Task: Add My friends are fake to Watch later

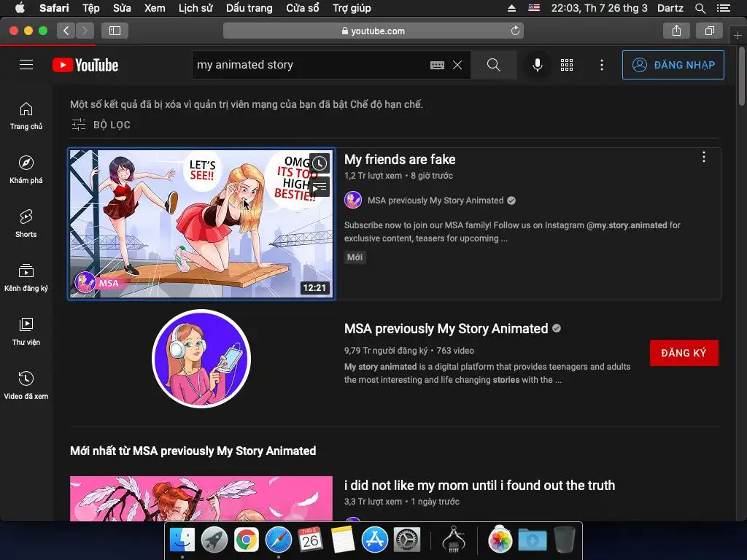Action: pyautogui.click(x=320, y=163)
